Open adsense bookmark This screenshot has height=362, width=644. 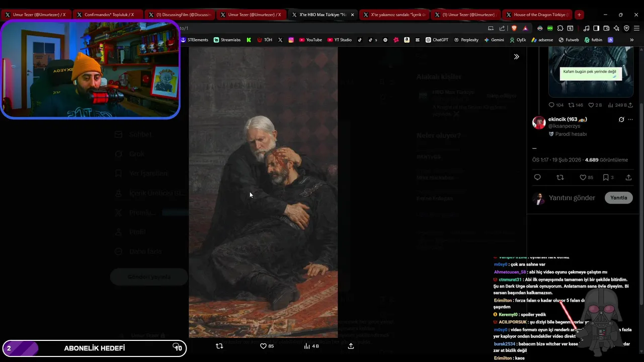[541, 40]
